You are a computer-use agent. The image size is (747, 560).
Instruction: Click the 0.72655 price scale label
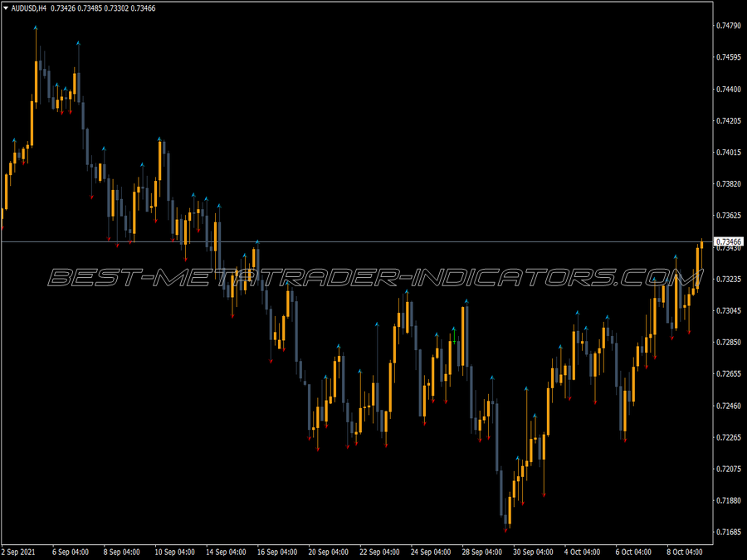(729, 374)
